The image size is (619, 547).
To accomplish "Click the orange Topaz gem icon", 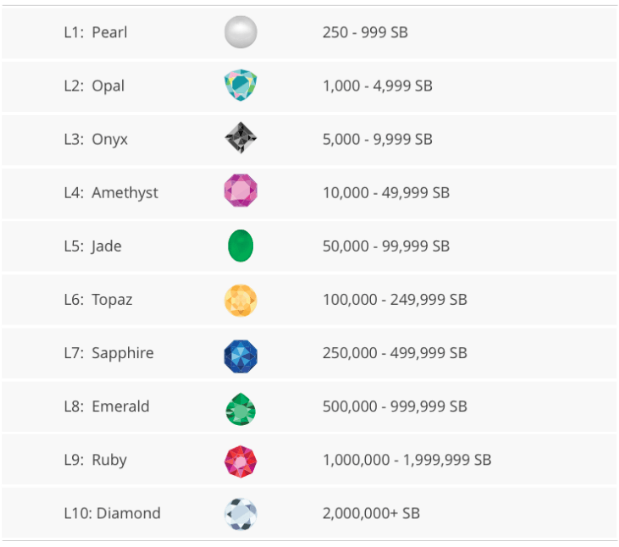I will click(240, 300).
